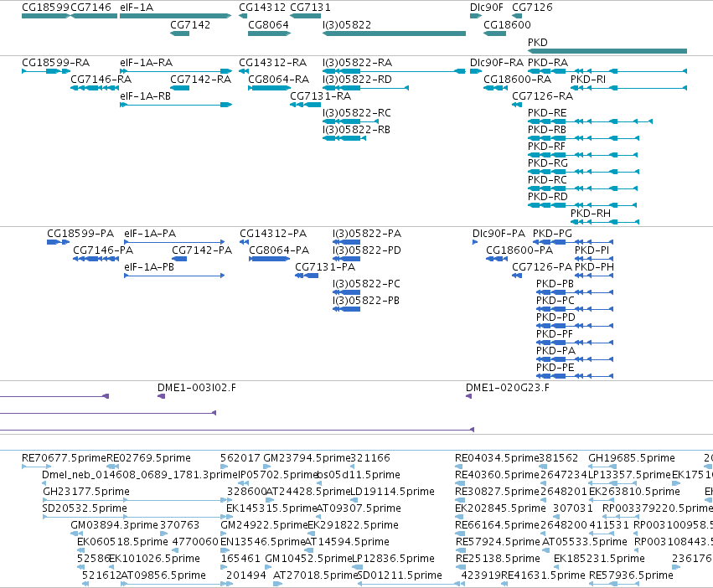Select the CG14312-RA transcript label

click(273, 63)
